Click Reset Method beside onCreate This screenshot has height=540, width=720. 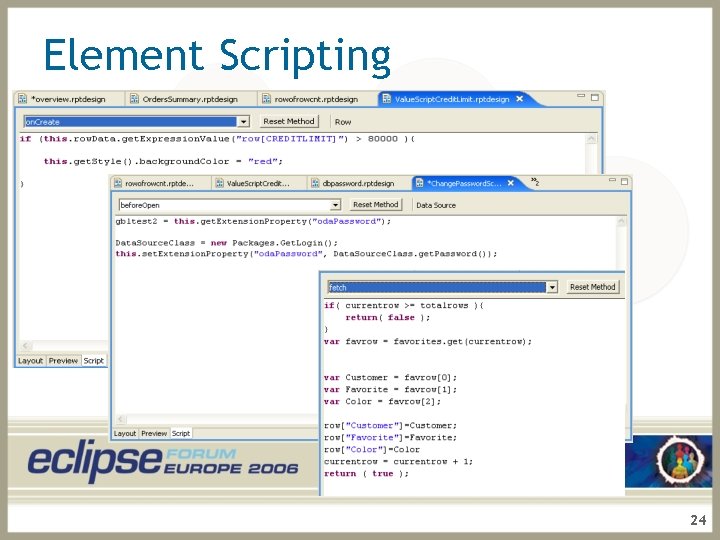pyautogui.click(x=289, y=121)
